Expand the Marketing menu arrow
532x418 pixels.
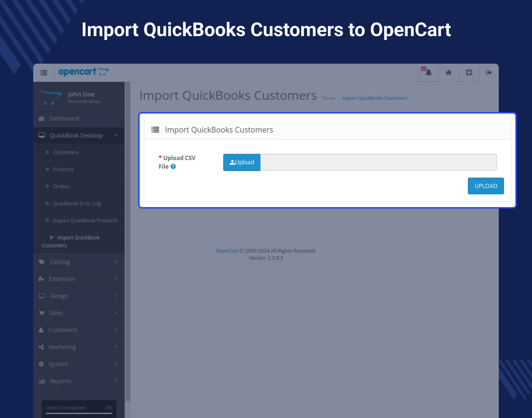(x=116, y=347)
